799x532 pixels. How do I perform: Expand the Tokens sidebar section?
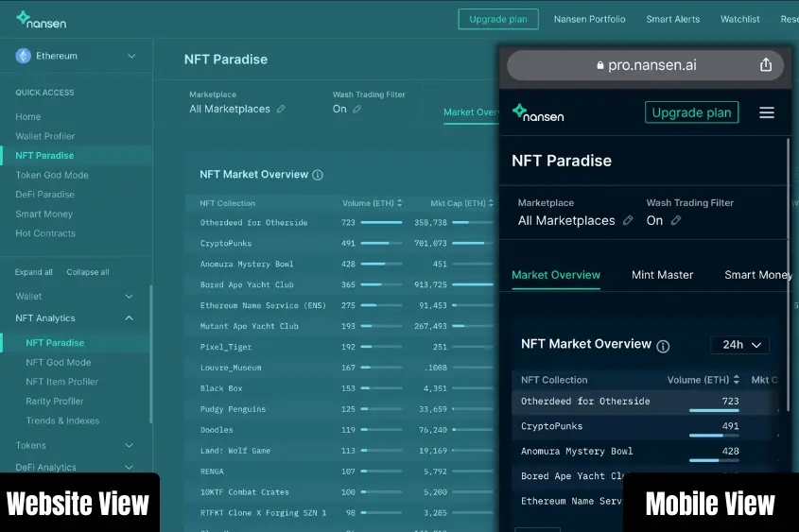(129, 445)
